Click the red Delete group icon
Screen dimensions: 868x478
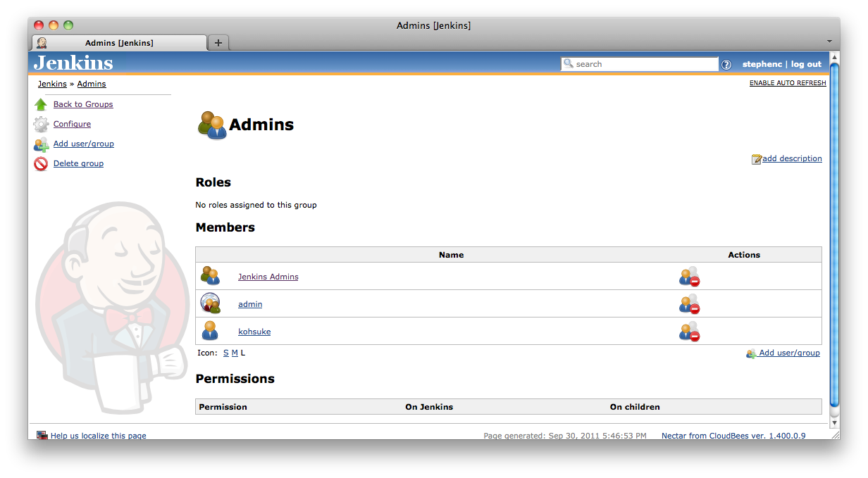[x=41, y=164]
